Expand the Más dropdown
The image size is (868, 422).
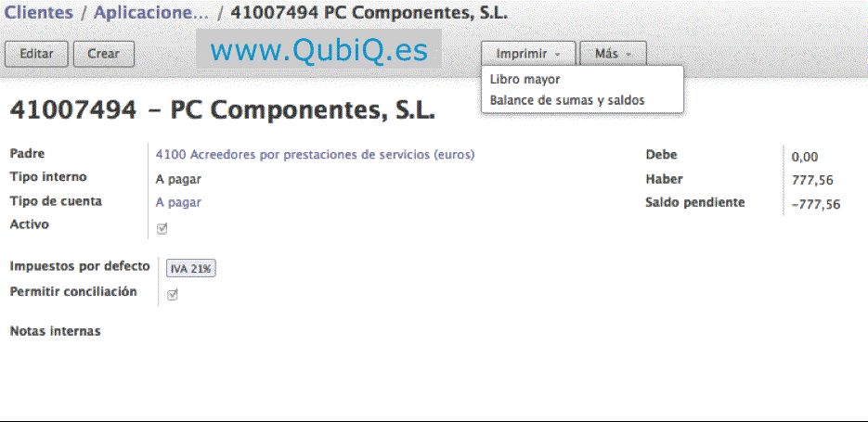[x=612, y=54]
